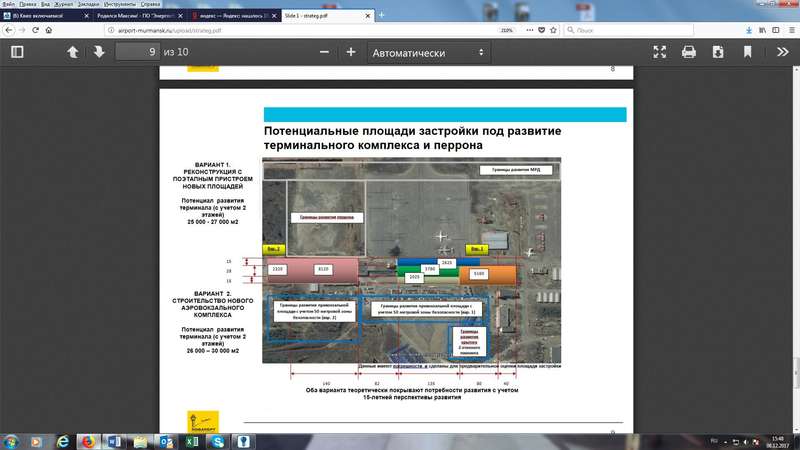The image size is (800, 450).
Task: Switch PDF to presentation fullscreen mode
Action: pos(660,52)
